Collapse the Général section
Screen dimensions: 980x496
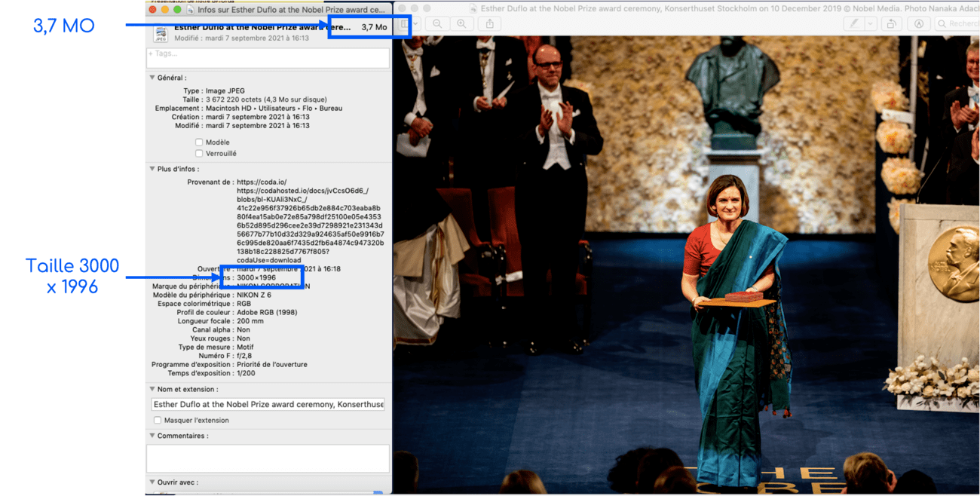click(152, 78)
